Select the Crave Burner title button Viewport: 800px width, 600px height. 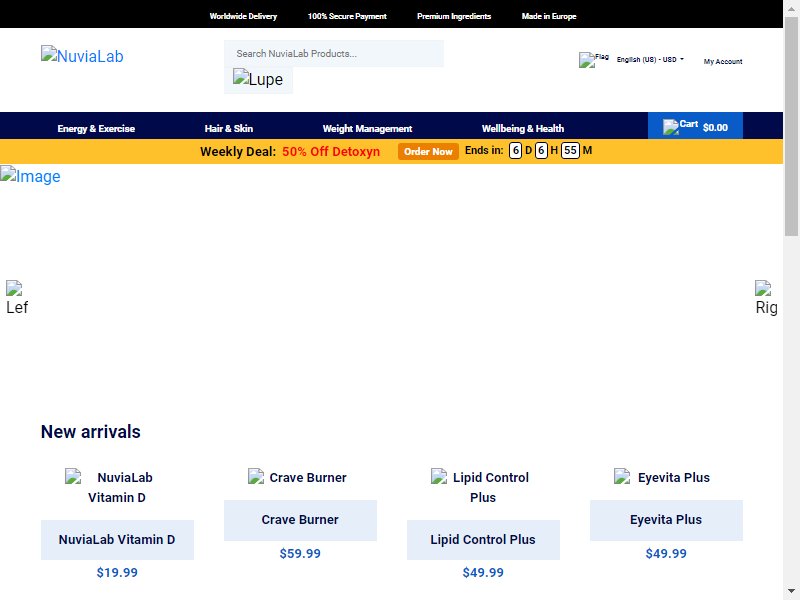300,520
